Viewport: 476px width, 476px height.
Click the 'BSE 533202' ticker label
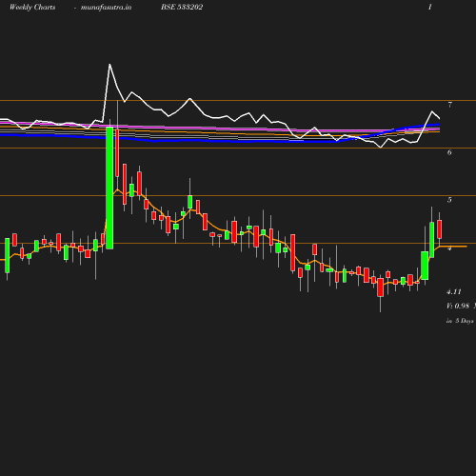[182, 7]
